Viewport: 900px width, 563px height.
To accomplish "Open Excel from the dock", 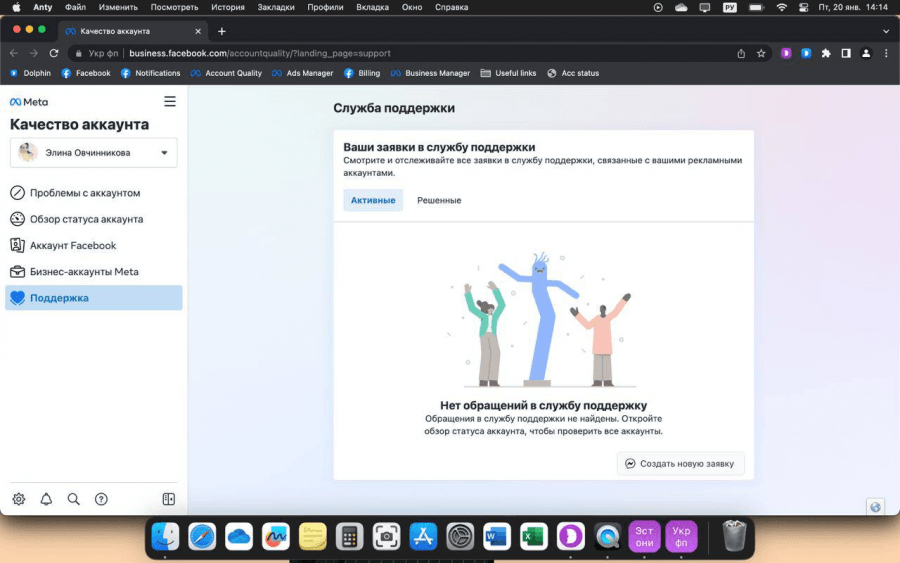I will (533, 537).
